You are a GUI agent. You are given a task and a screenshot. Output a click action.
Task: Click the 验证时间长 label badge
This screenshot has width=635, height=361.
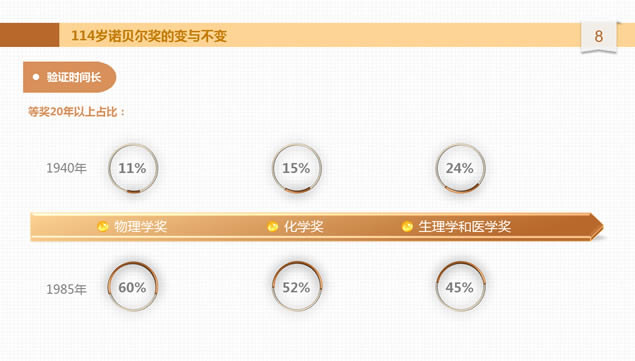(70, 77)
